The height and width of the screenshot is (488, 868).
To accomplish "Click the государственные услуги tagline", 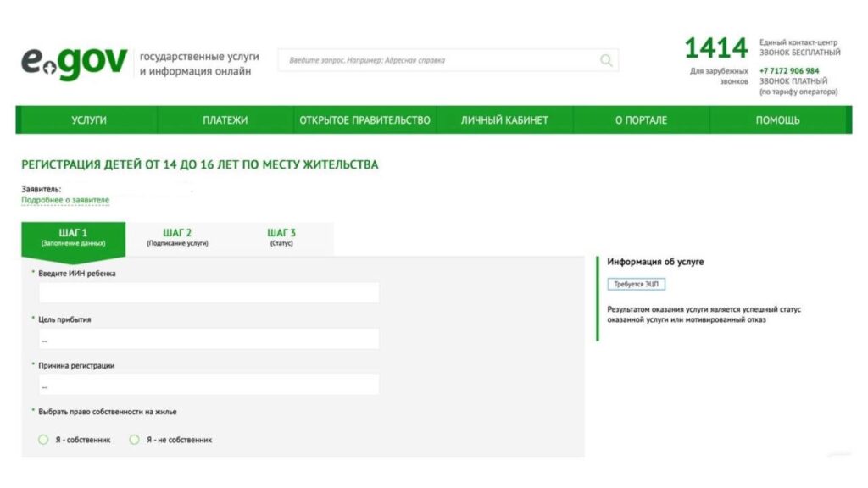I will point(199,64).
